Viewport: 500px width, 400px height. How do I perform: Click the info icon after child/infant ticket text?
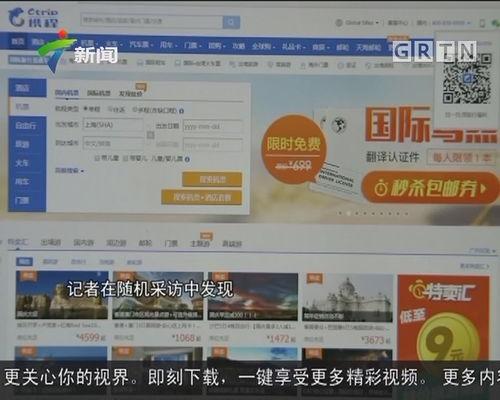pyautogui.click(x=187, y=159)
